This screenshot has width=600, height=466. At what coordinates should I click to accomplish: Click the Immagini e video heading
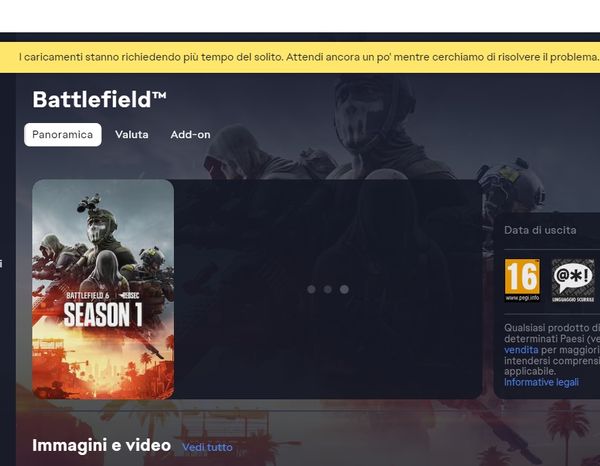(101, 445)
